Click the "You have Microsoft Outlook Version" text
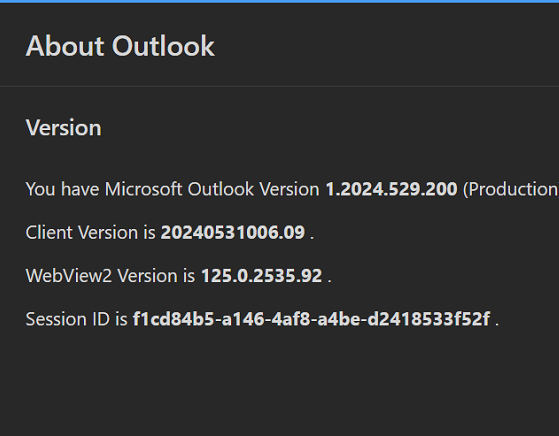559x436 pixels. pos(173,189)
